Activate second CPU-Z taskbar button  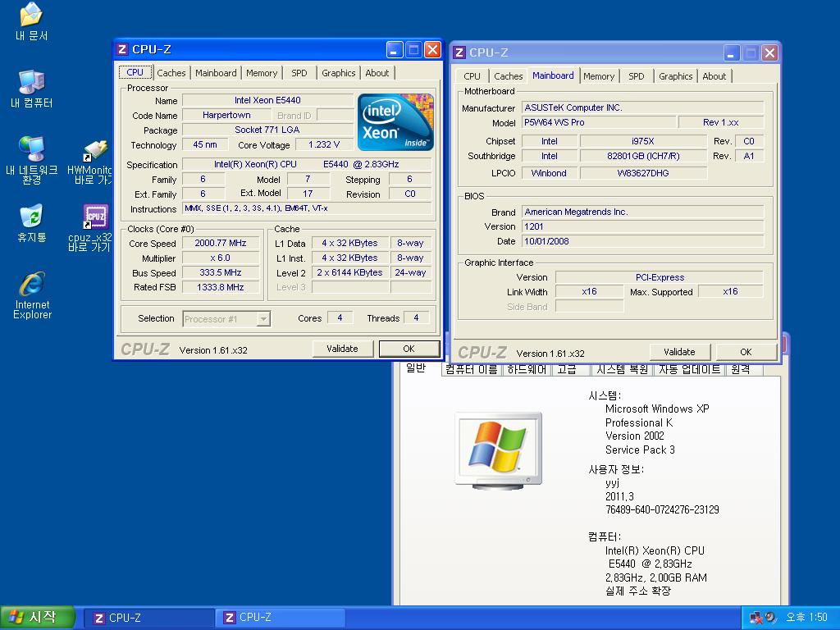coord(280,618)
